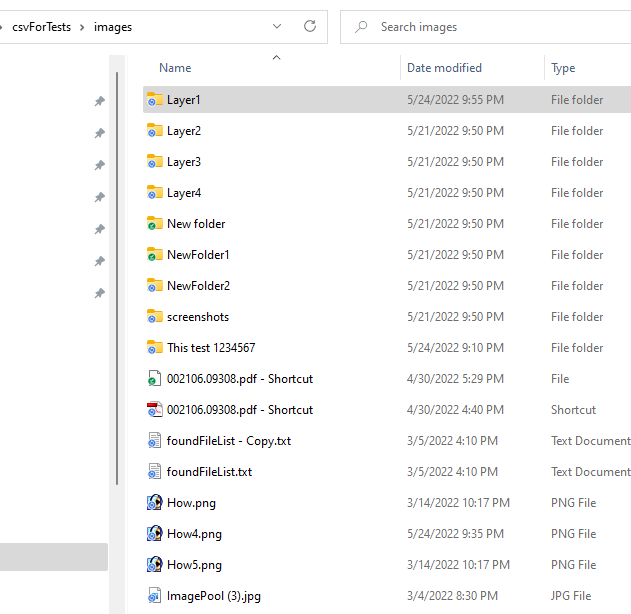Select the highlighted item in navigation pane
The height and width of the screenshot is (614, 631).
54,557
